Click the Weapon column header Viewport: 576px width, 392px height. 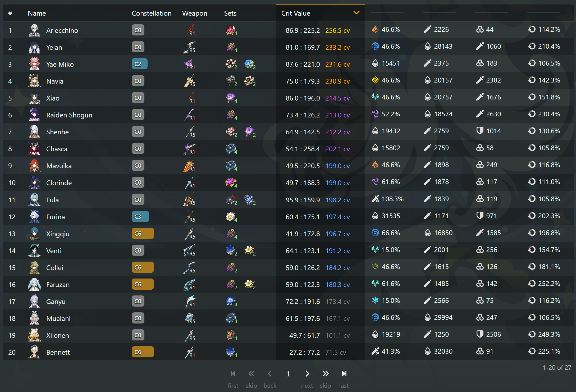[x=195, y=13]
